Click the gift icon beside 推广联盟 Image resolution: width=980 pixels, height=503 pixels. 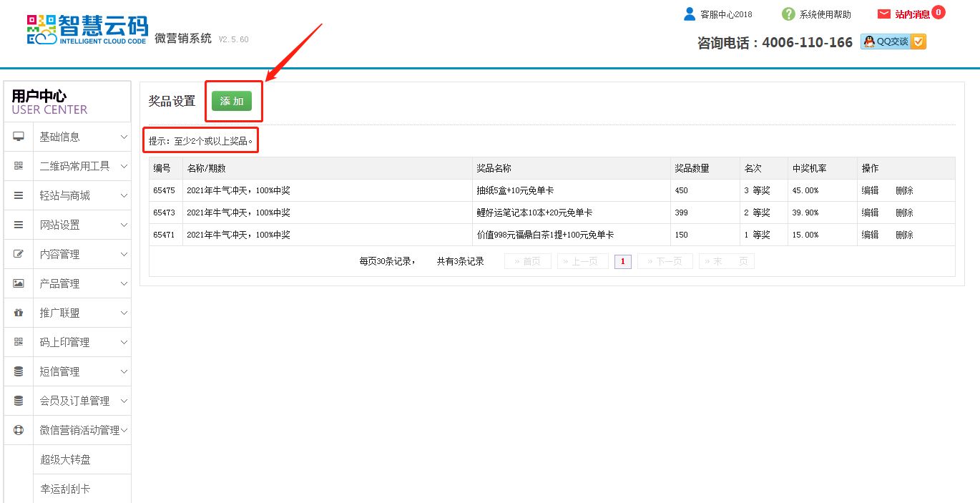click(x=19, y=313)
